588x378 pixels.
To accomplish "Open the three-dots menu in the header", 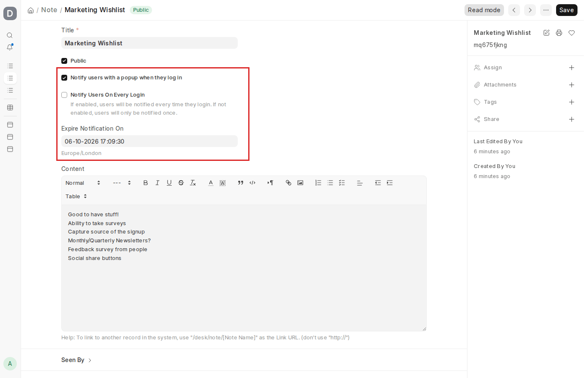I will pyautogui.click(x=546, y=10).
